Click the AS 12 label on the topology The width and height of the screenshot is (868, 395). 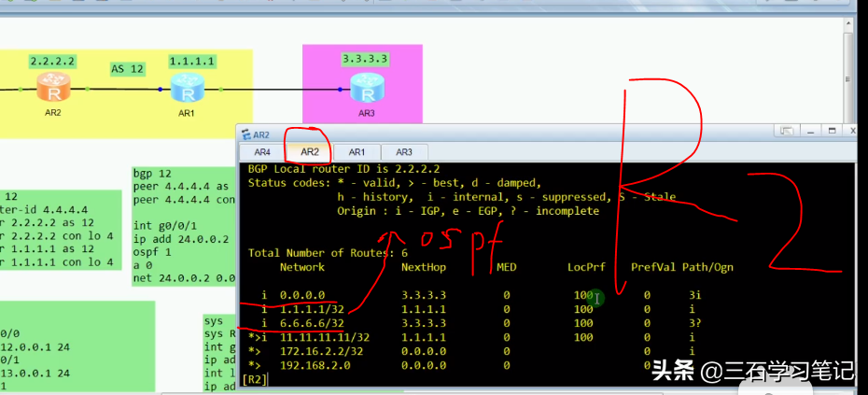click(x=127, y=69)
